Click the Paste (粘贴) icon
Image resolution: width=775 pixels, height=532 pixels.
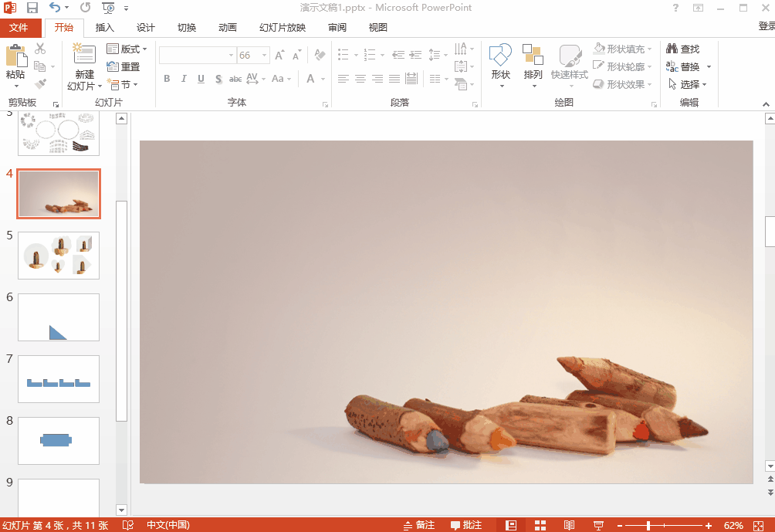coord(15,57)
